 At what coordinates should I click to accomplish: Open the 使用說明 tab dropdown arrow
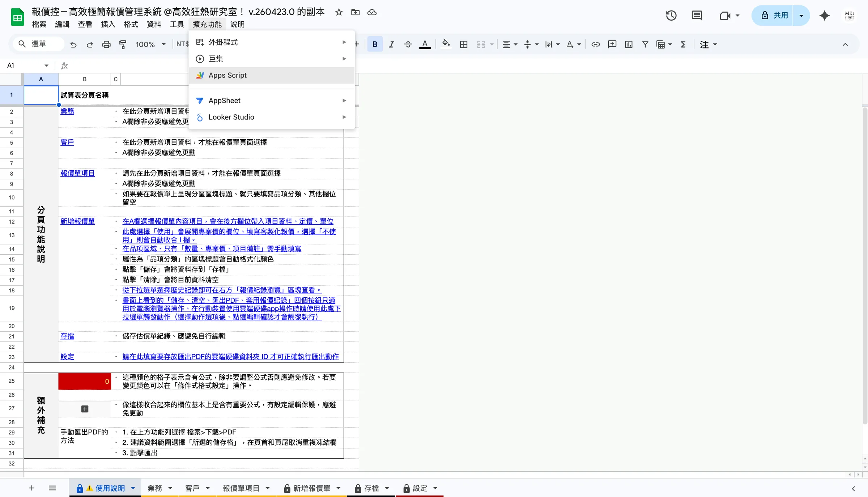133,488
